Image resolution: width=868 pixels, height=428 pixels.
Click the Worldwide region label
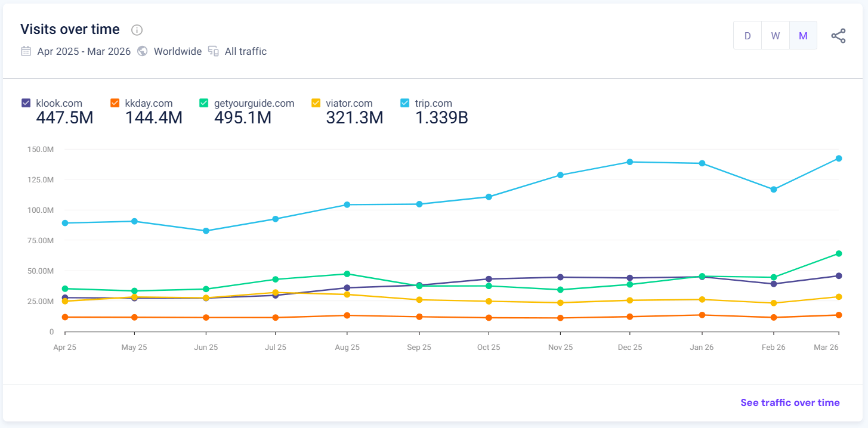[x=178, y=51]
